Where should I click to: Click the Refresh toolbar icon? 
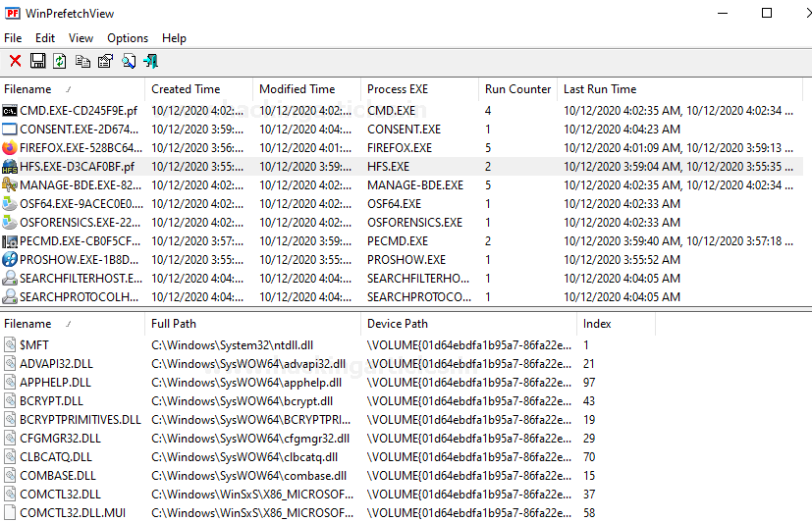click(x=60, y=61)
